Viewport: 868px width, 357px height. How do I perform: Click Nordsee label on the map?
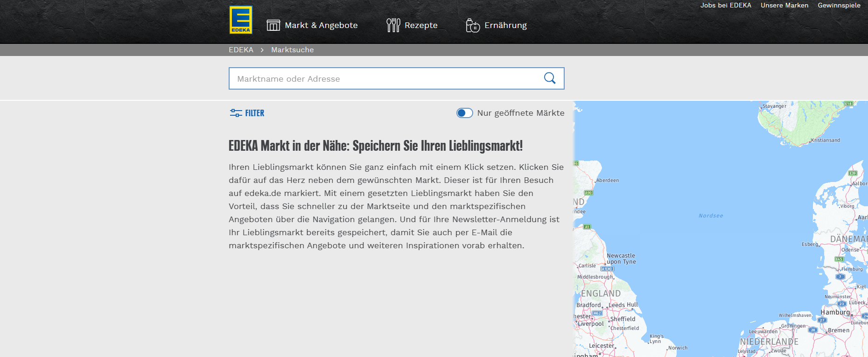tap(711, 216)
